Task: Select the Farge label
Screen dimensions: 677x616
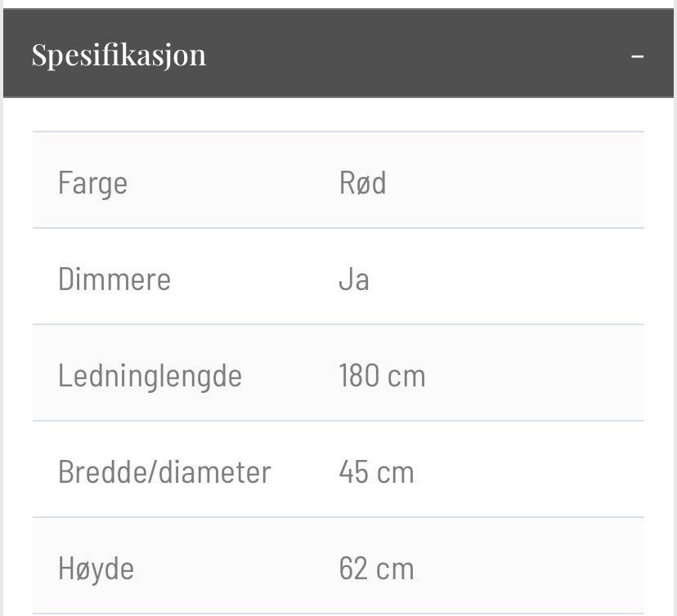Action: 92,183
